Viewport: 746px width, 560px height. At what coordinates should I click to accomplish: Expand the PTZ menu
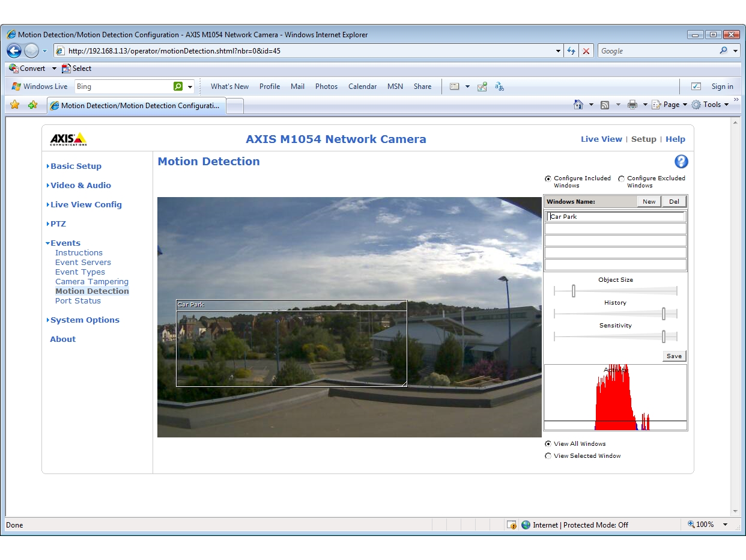pyautogui.click(x=58, y=224)
